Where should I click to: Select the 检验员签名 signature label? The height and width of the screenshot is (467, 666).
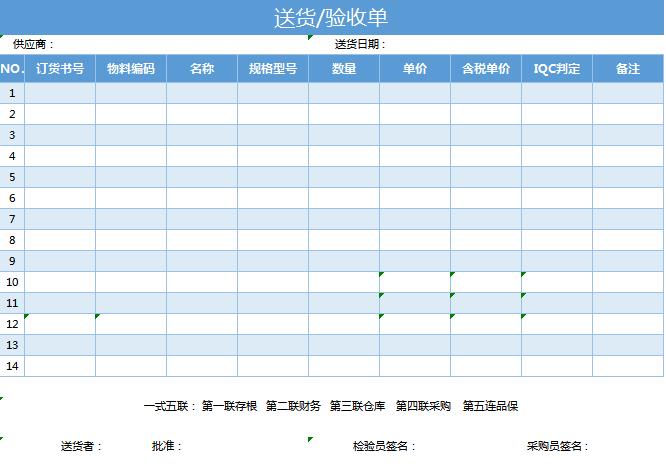pos(384,446)
